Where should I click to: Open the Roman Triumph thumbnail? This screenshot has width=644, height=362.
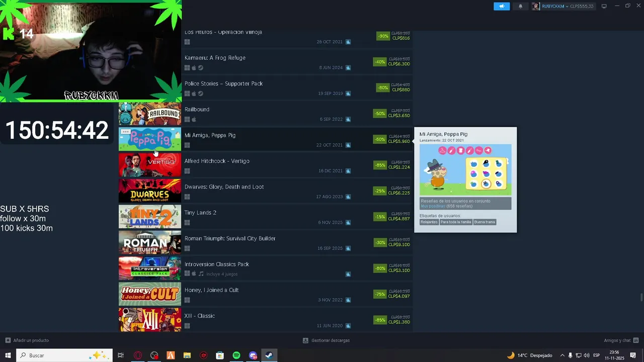[x=149, y=243]
